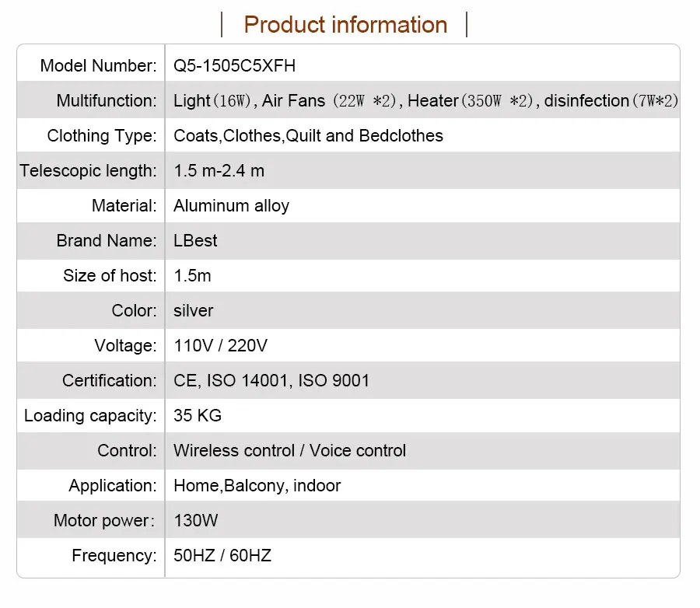Click the Product information heading
Viewport: 700px width, 608px height.
(x=345, y=24)
